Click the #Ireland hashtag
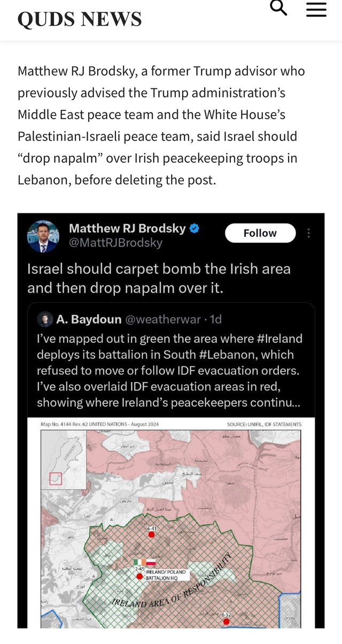 pyautogui.click(x=278, y=339)
